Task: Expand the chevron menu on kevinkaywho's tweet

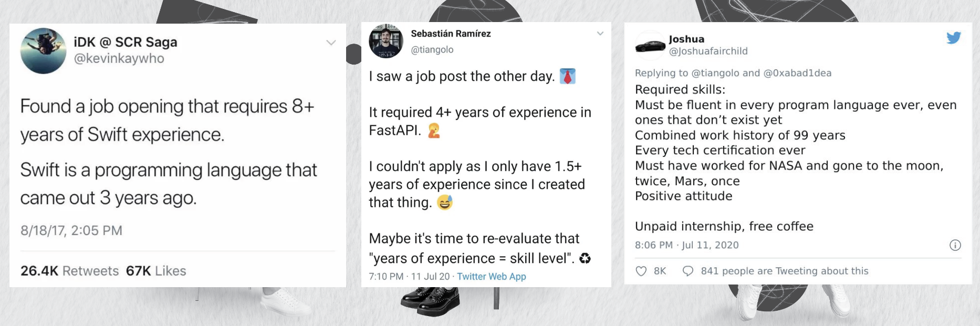Action: click(331, 43)
